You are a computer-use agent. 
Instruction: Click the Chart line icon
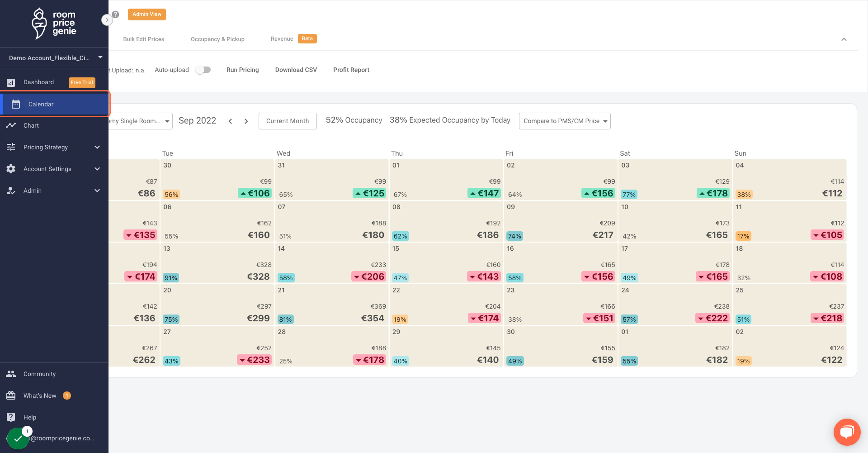[x=11, y=125]
